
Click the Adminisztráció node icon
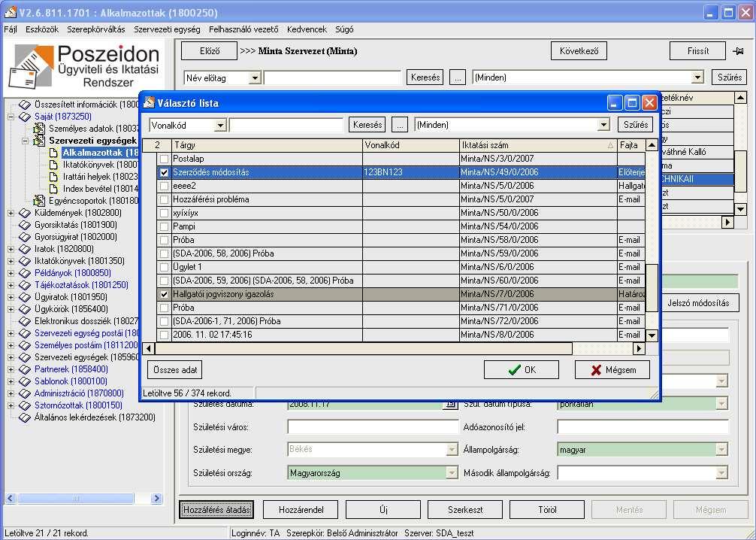tap(25, 394)
